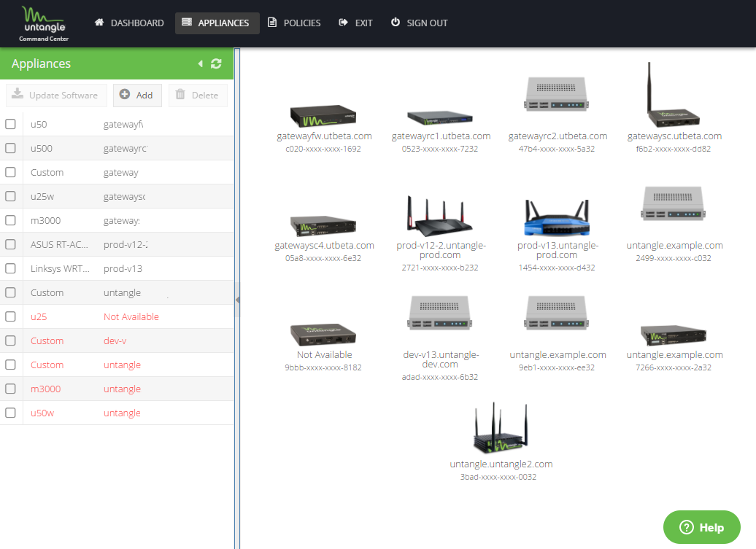Click the red m3000 untangle row
The height and width of the screenshot is (549, 756).
(x=117, y=389)
